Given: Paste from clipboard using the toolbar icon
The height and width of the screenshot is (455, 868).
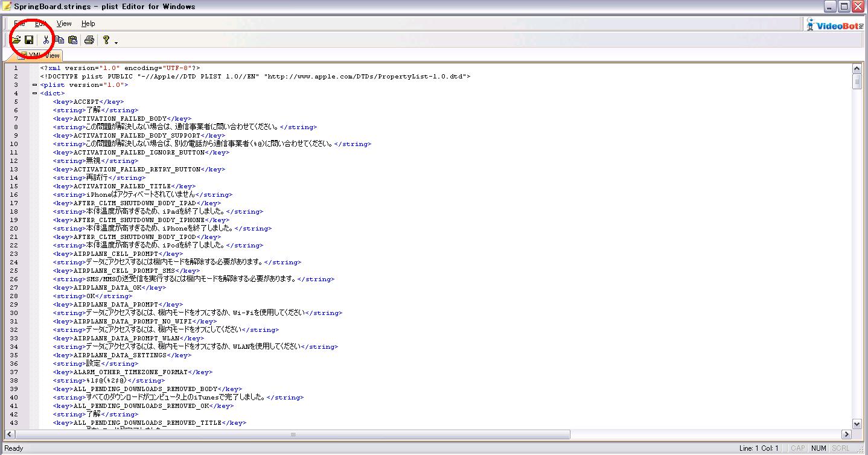Looking at the screenshot, I should coord(72,40).
